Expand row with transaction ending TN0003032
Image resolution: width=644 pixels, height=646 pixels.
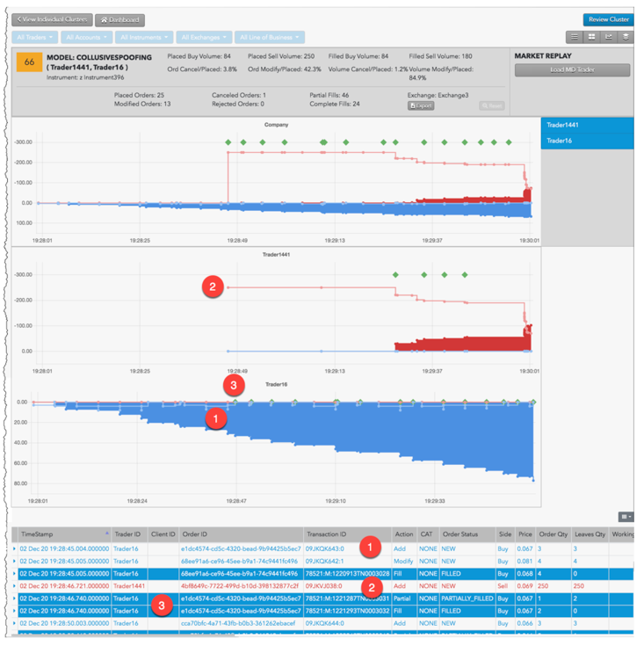pos(14,611)
